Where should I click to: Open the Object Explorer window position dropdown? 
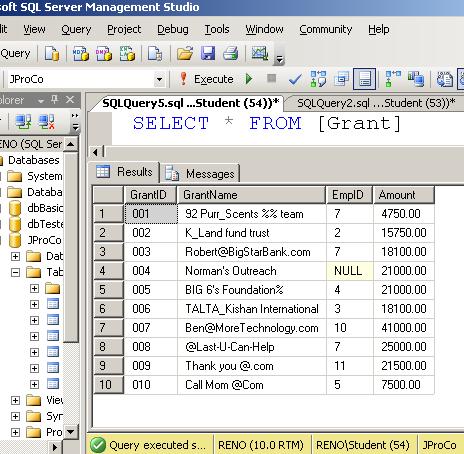pos(41,100)
